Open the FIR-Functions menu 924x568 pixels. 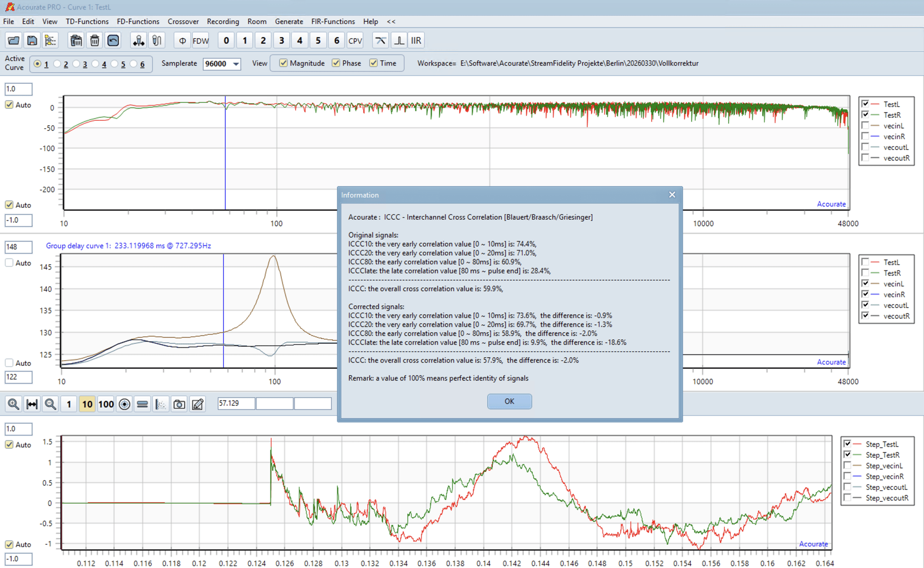(333, 21)
